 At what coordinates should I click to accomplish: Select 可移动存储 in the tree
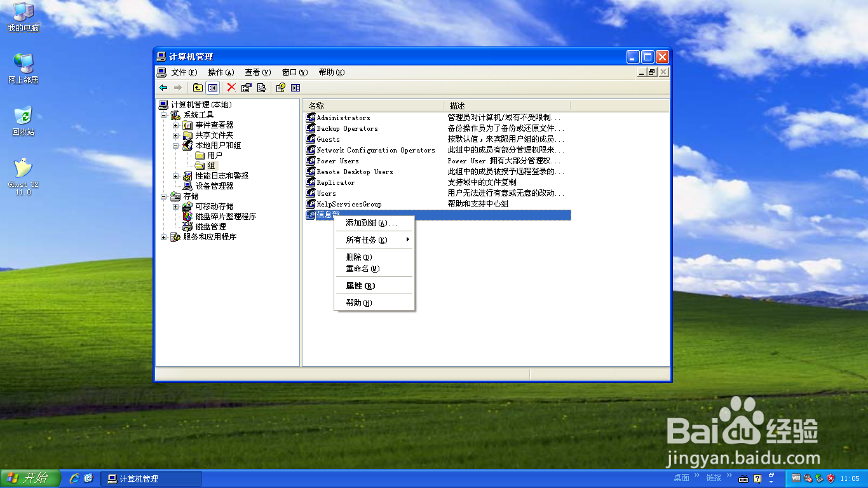tap(214, 207)
